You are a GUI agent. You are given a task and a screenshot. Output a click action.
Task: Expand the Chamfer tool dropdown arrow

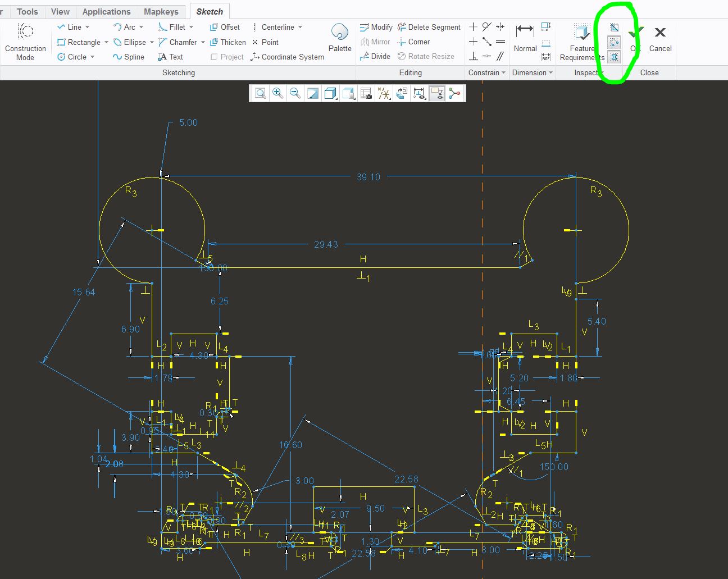tap(203, 42)
